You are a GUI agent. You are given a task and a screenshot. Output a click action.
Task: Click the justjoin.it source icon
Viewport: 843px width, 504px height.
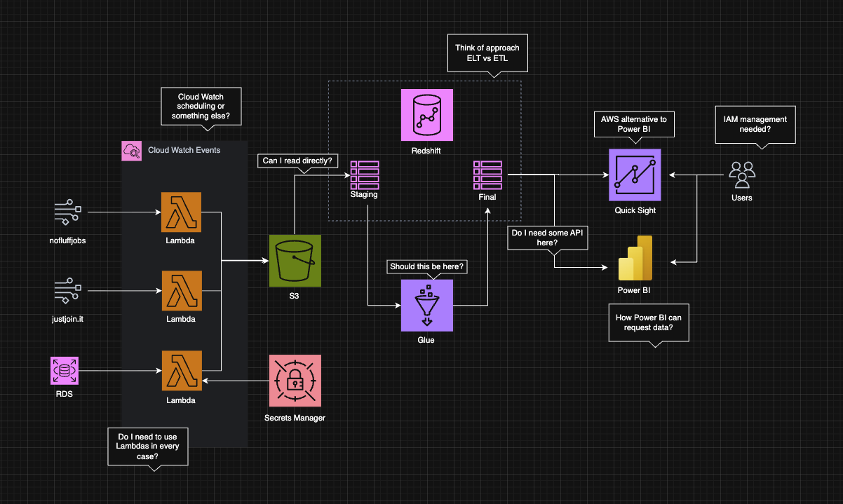67,290
